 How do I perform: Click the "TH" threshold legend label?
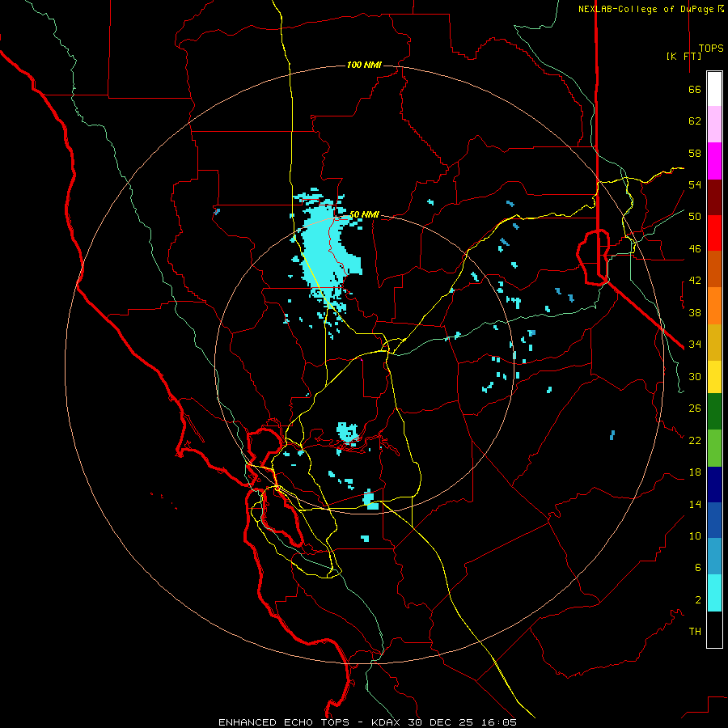695,631
